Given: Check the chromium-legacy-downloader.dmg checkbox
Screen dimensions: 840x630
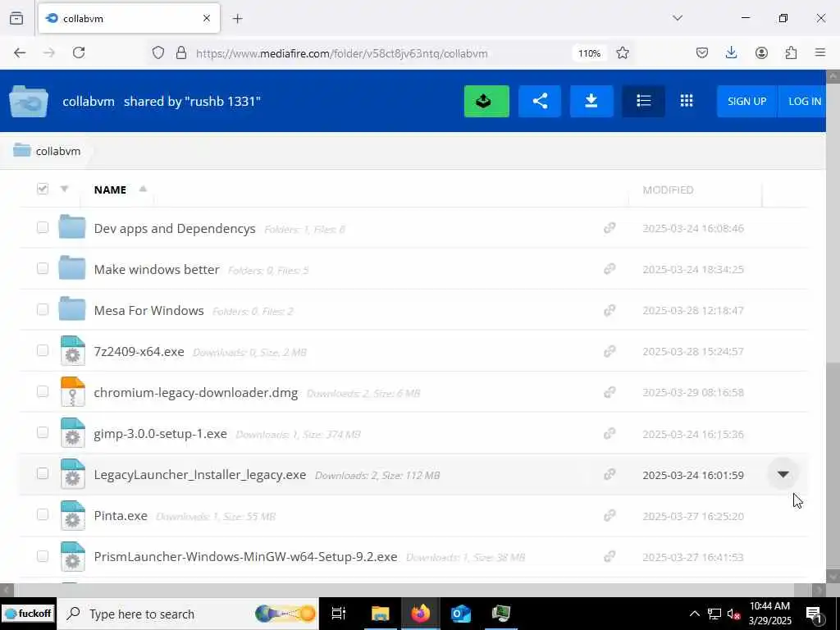Looking at the screenshot, I should click(x=43, y=391).
